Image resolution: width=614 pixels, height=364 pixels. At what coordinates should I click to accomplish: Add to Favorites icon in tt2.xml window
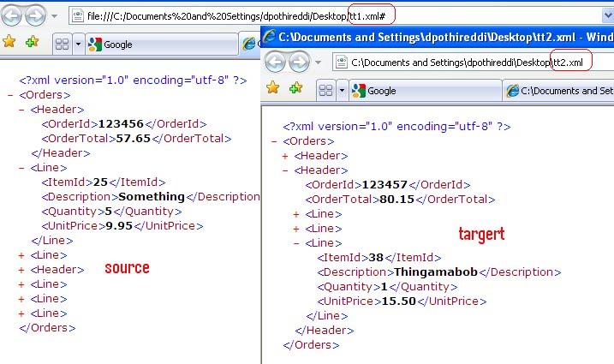(x=296, y=87)
